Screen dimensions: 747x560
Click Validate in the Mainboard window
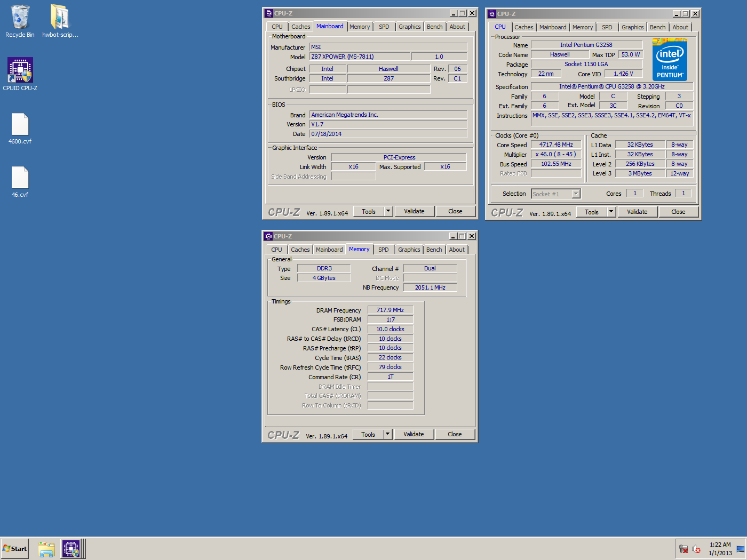tap(414, 211)
